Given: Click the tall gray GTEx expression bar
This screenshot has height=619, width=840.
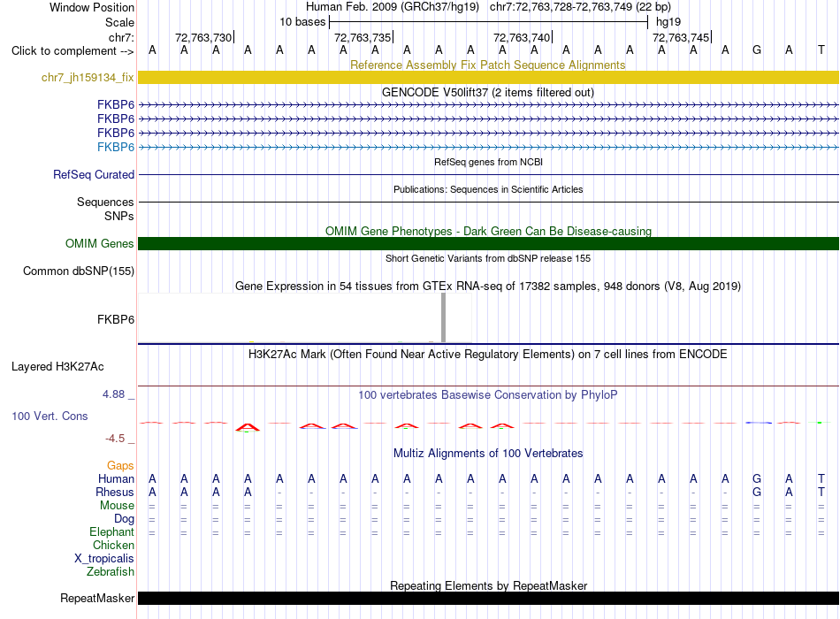Looking at the screenshot, I should pyautogui.click(x=443, y=317).
